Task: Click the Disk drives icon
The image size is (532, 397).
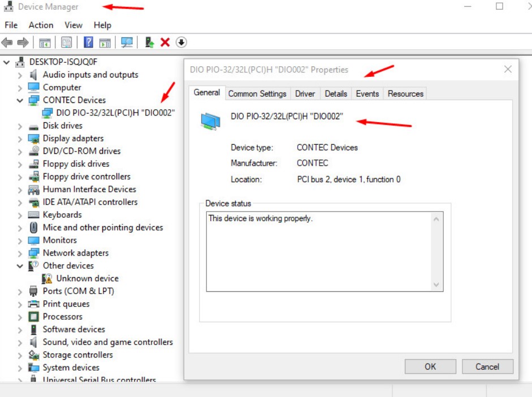Action: [x=33, y=127]
